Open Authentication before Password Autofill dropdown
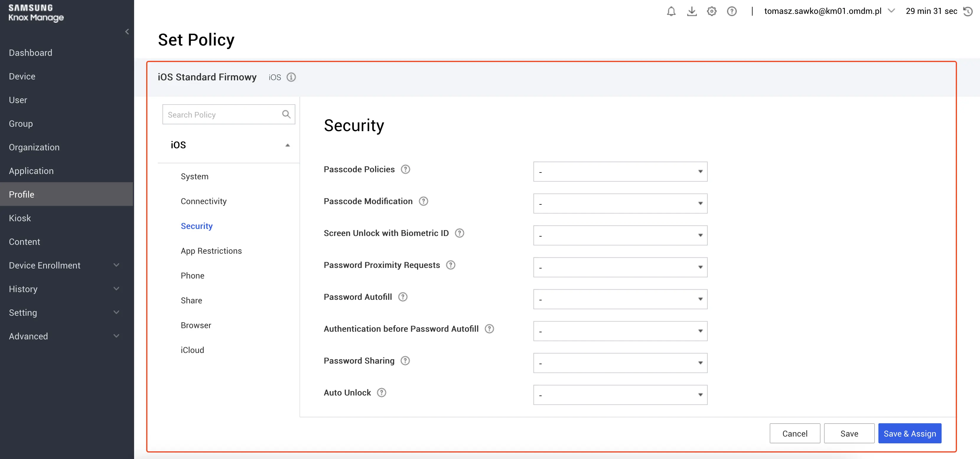Screen dimensions: 980x459 620,331
